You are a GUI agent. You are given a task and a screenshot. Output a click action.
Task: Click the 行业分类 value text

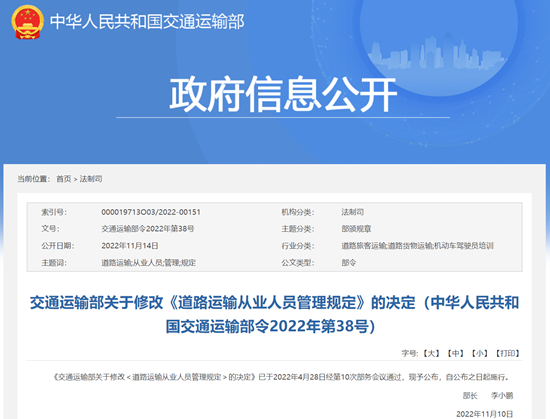(417, 245)
